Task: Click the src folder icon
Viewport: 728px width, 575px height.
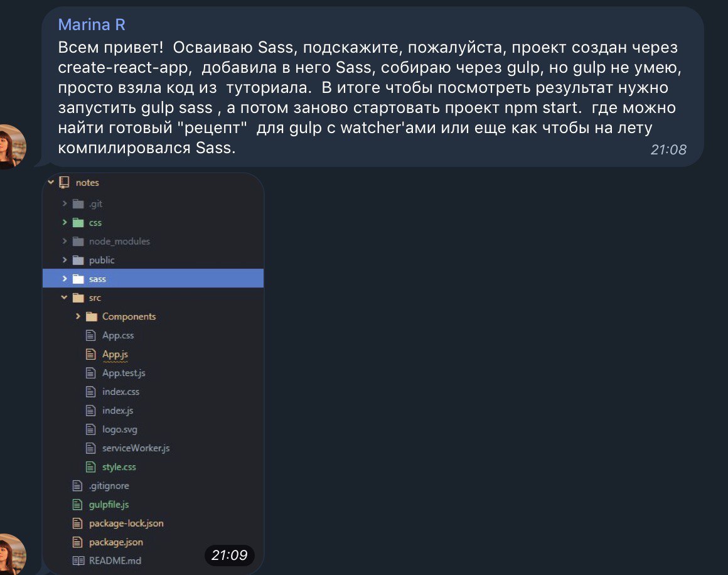Action: coord(78,298)
